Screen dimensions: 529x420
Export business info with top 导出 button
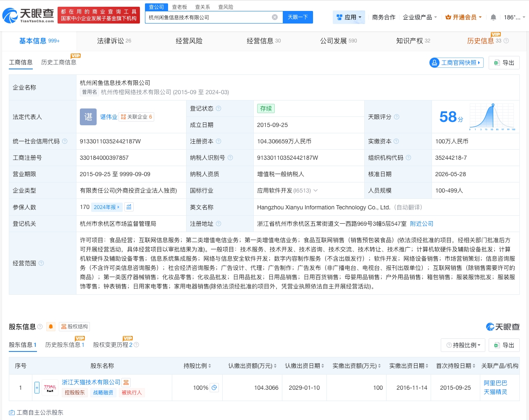(504, 63)
